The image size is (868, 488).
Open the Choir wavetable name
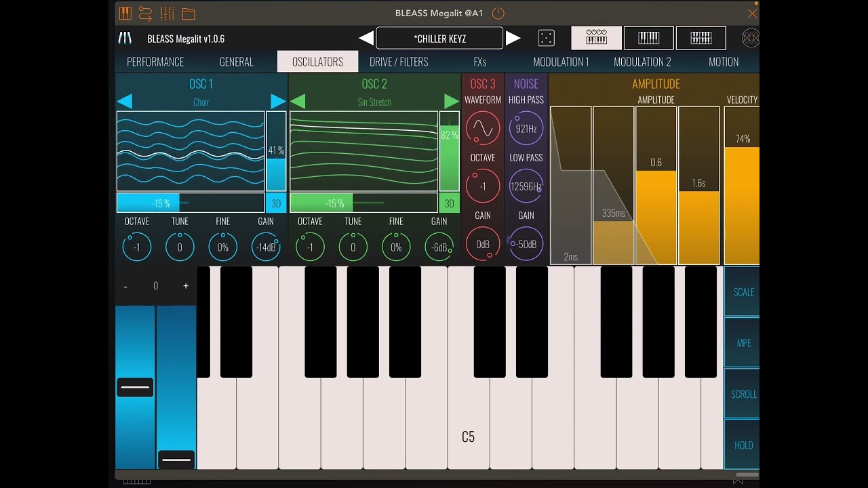pyautogui.click(x=201, y=102)
